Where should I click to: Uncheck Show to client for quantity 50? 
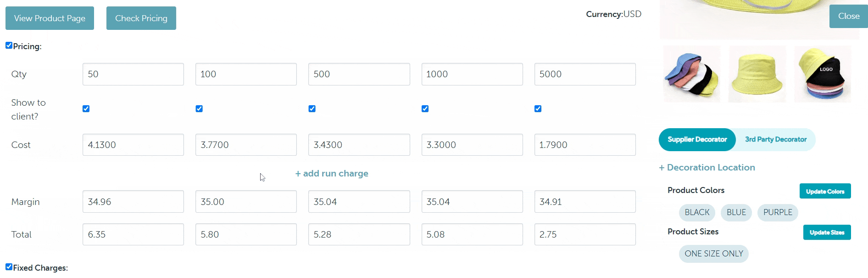coord(86,109)
